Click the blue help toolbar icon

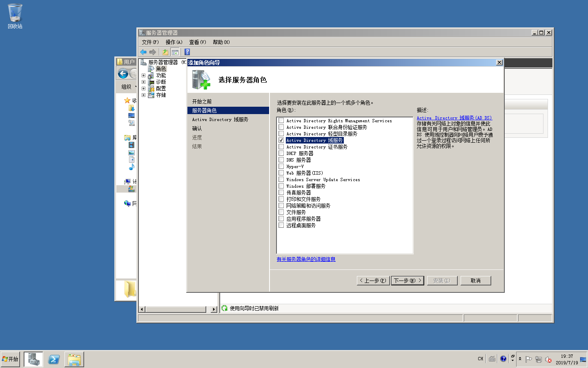click(187, 52)
